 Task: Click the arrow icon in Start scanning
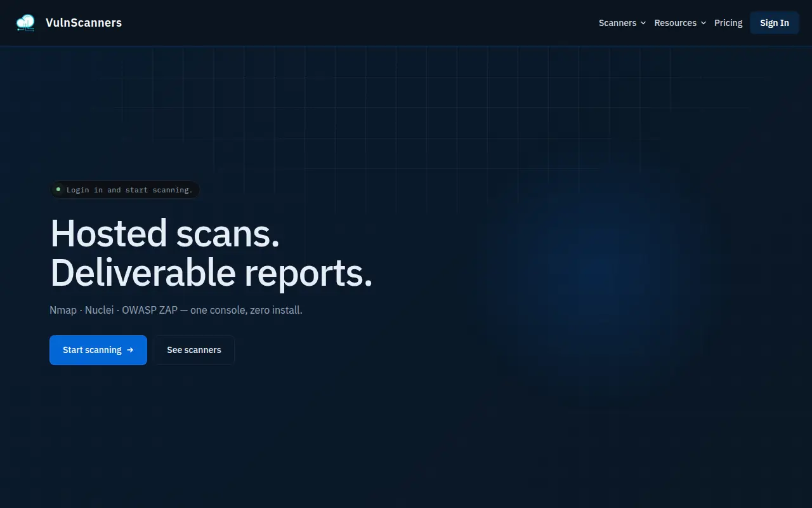coord(130,350)
